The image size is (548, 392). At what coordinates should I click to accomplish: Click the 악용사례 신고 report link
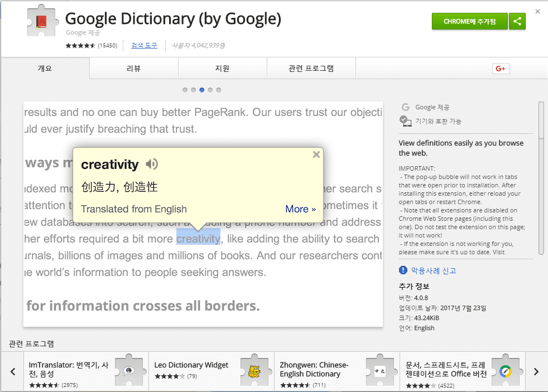pos(434,270)
